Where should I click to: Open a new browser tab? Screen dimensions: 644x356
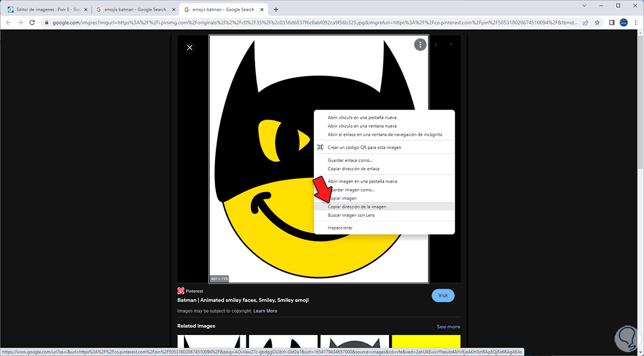pos(276,10)
